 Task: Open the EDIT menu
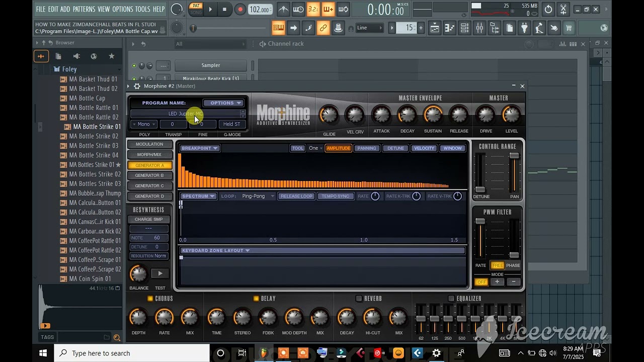[53, 9]
